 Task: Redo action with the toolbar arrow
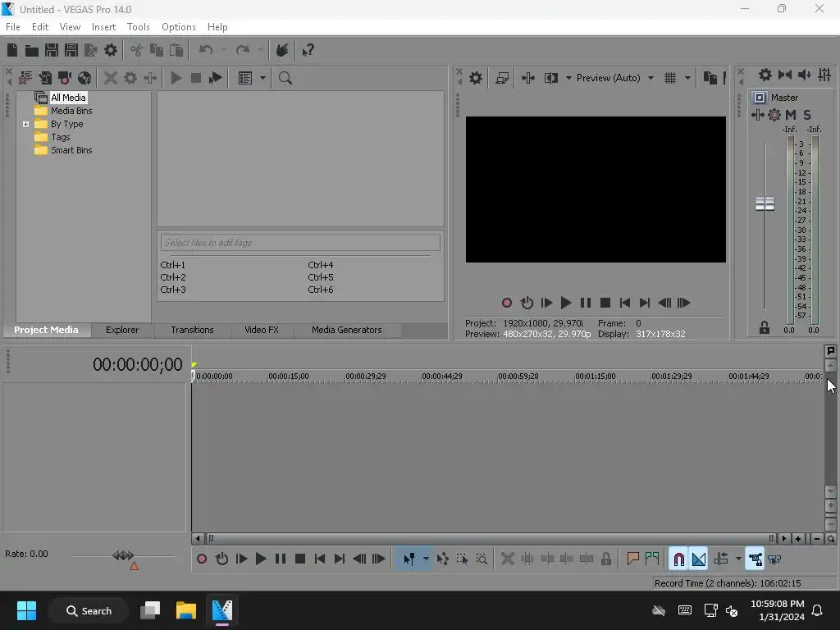tap(243, 50)
